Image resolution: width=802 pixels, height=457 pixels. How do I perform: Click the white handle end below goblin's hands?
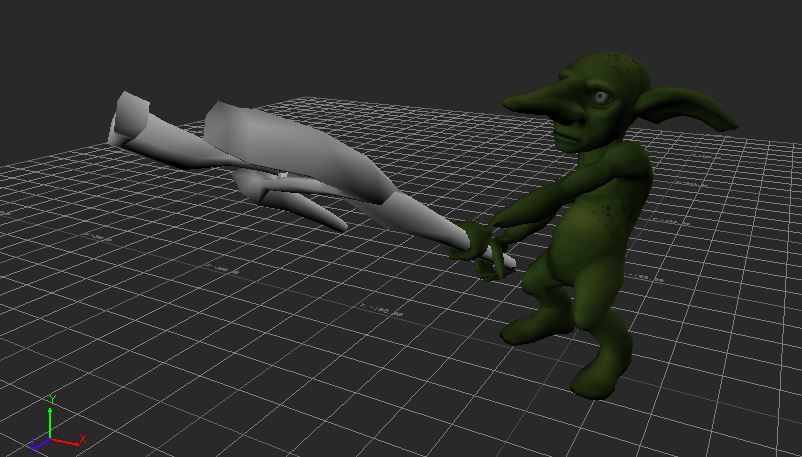pyautogui.click(x=500, y=262)
